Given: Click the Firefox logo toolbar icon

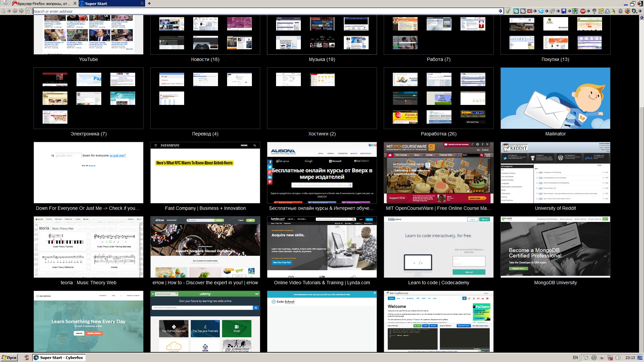Looking at the screenshot, I should pos(628,11).
